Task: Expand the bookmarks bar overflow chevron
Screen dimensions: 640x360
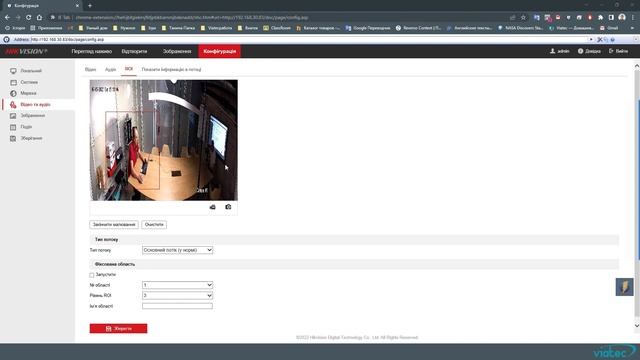Action: [x=633, y=28]
